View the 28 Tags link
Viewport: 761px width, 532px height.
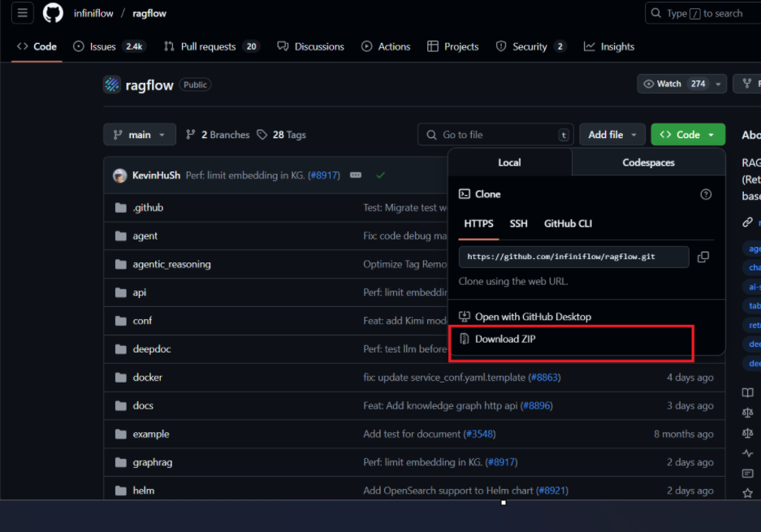click(x=282, y=135)
